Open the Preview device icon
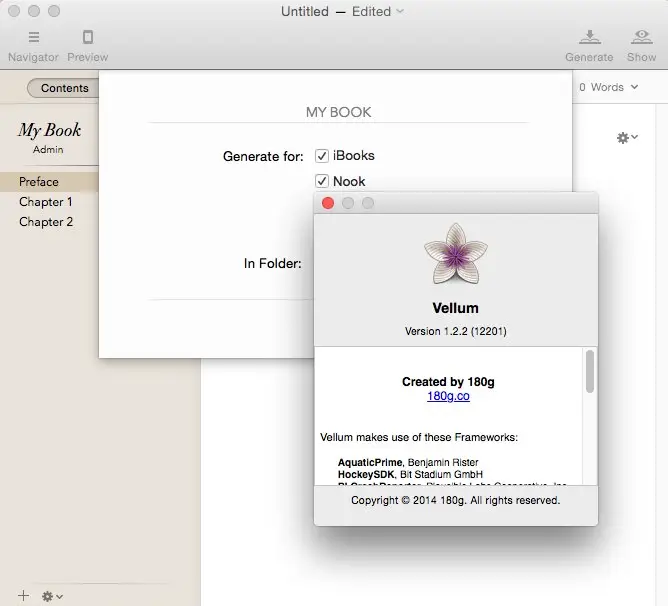The height and width of the screenshot is (606, 668). 88,38
